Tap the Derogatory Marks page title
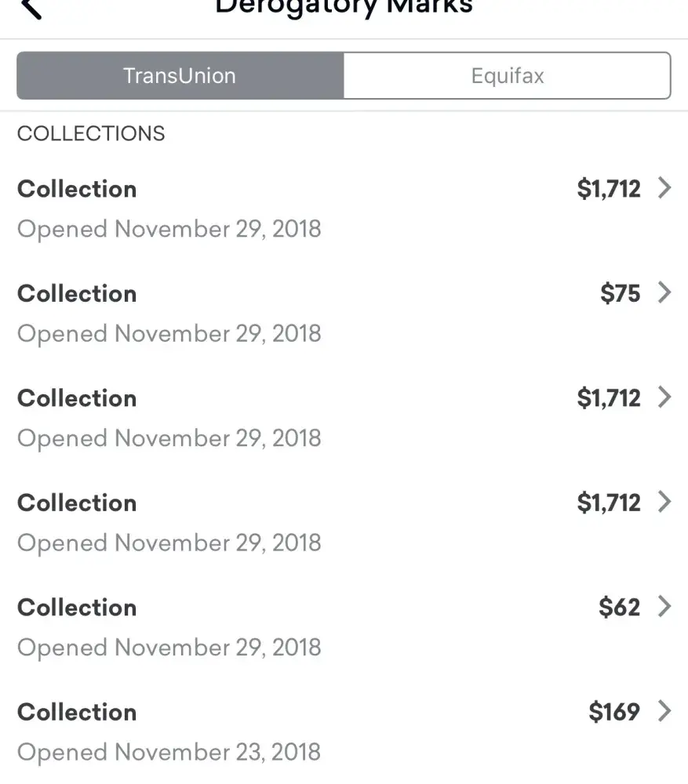This screenshot has width=688, height=784. point(344,8)
